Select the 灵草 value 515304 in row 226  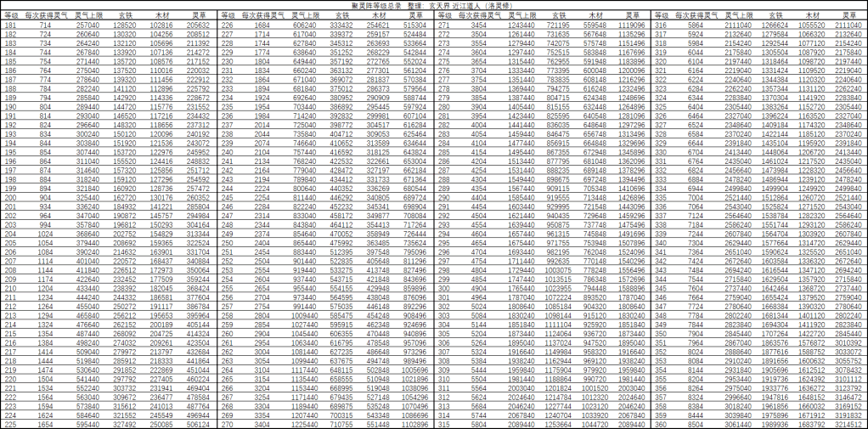point(415,26)
